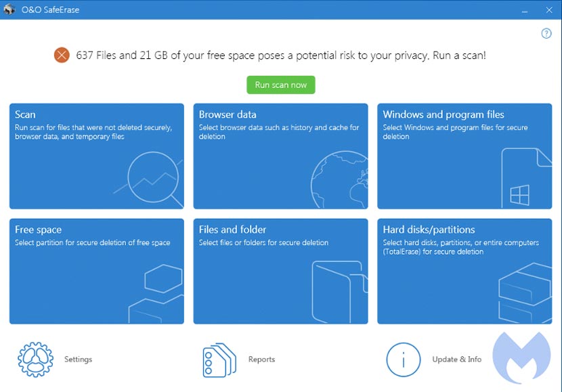This screenshot has height=392, width=562.
Task: Click the folder graphic in Files and folder
Action: click(339, 292)
